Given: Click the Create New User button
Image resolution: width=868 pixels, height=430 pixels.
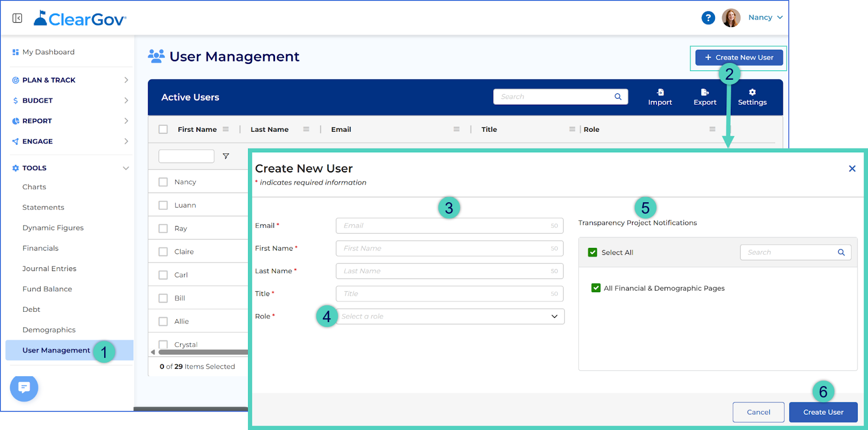Looking at the screenshot, I should tap(739, 57).
